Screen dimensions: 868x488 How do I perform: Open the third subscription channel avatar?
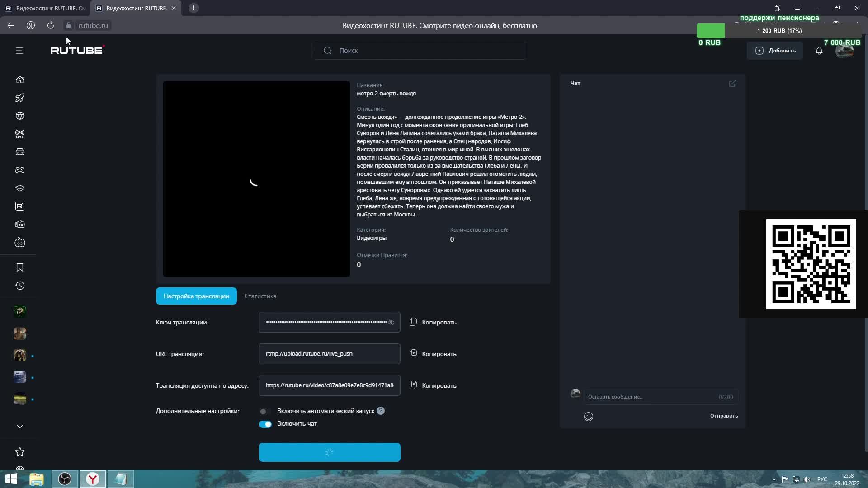point(20,356)
